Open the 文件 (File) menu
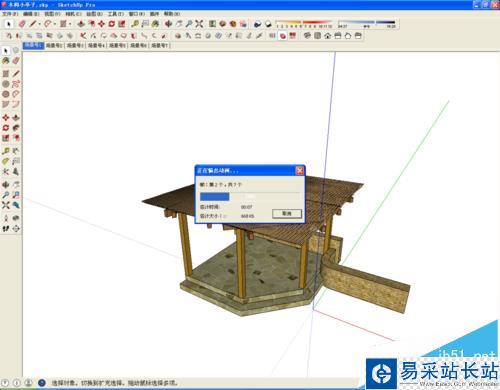500x390 pixels. (10, 14)
